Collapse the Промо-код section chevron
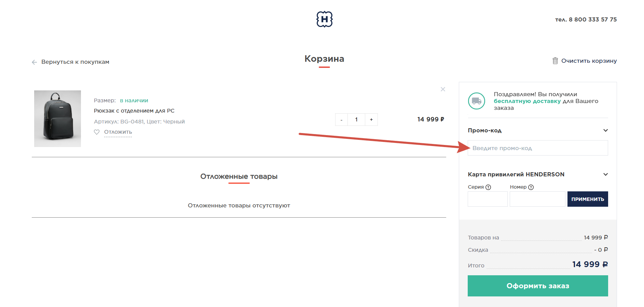This screenshot has height=307, width=644. (x=605, y=130)
